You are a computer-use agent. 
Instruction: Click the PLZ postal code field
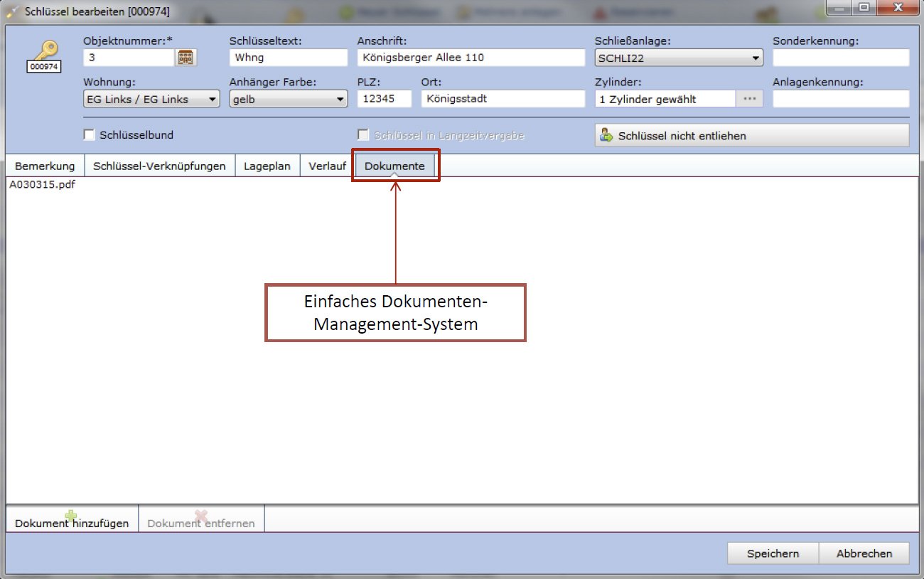[x=384, y=99]
